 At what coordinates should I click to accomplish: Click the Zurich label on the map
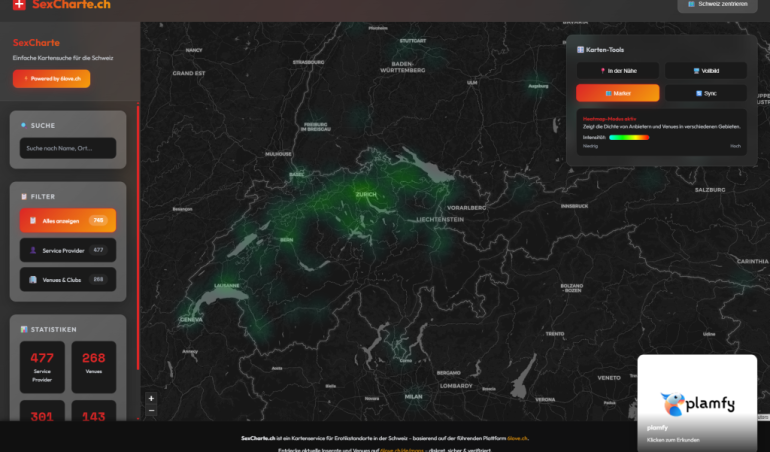[x=366, y=194]
